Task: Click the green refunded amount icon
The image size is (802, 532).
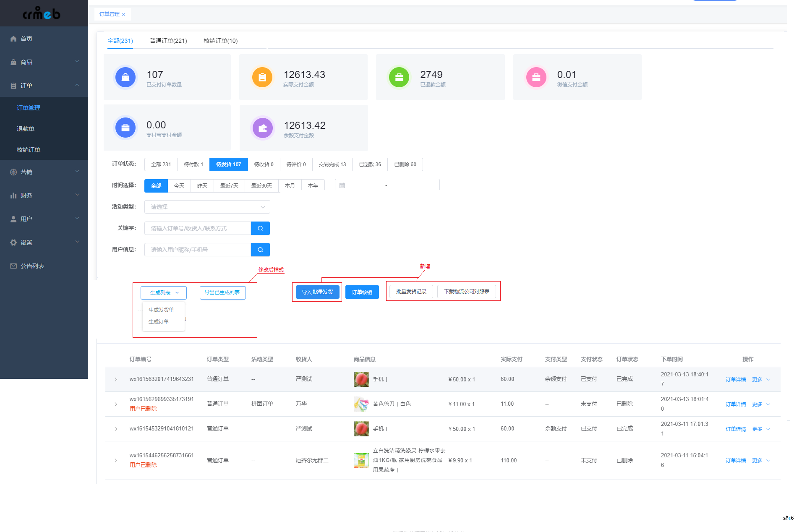Action: point(399,77)
